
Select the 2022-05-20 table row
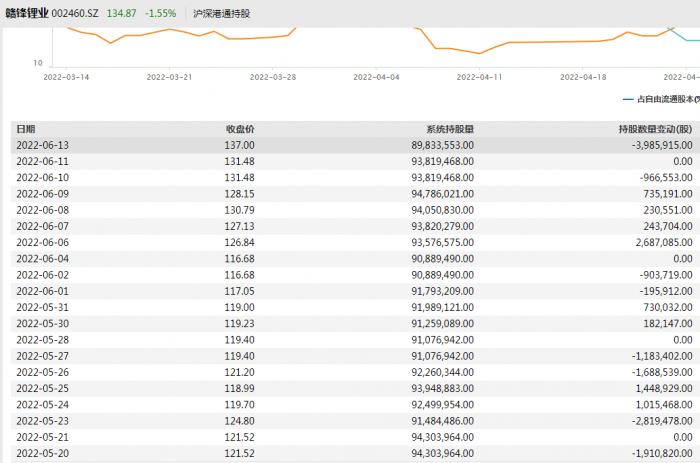[350, 453]
